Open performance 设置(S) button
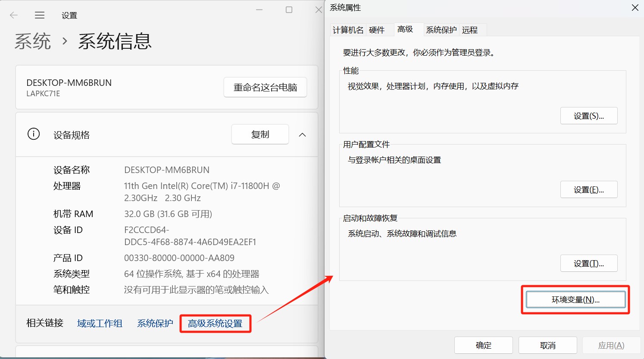 click(x=588, y=116)
